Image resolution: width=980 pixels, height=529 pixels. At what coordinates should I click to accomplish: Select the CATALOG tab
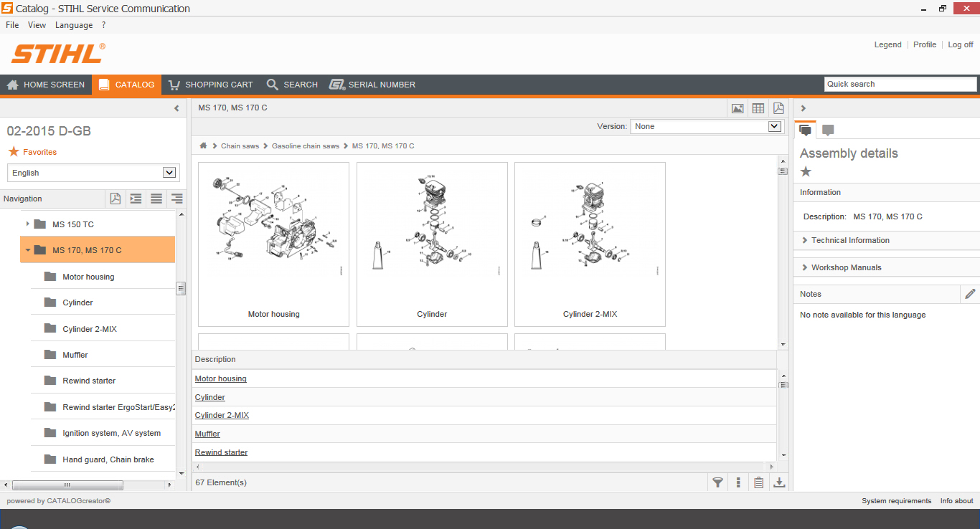click(126, 85)
